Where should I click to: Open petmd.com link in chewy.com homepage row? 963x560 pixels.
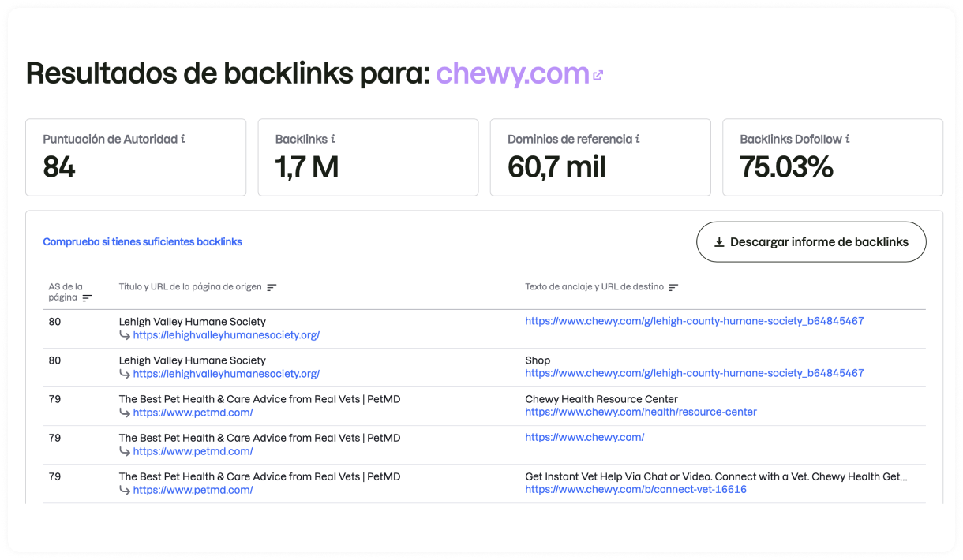click(193, 451)
